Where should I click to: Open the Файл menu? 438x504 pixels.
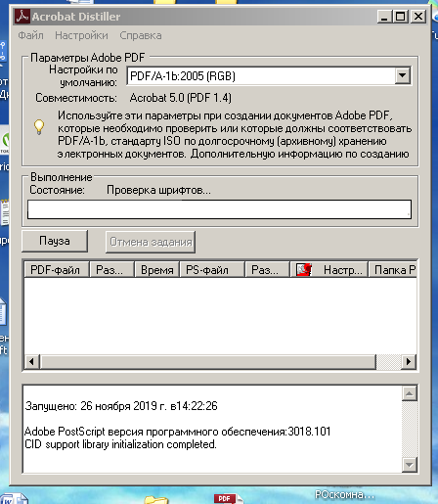pos(30,35)
